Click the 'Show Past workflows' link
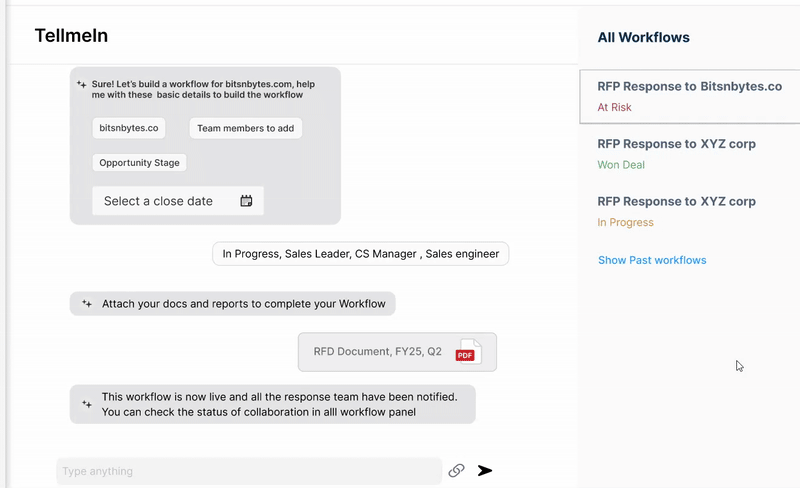This screenshot has width=800, height=488. click(x=652, y=260)
